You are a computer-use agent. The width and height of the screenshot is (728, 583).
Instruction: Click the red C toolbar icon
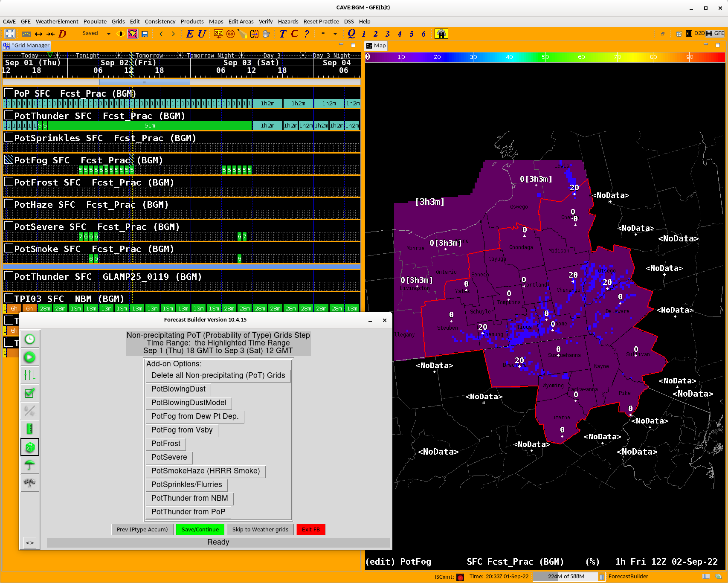point(295,34)
